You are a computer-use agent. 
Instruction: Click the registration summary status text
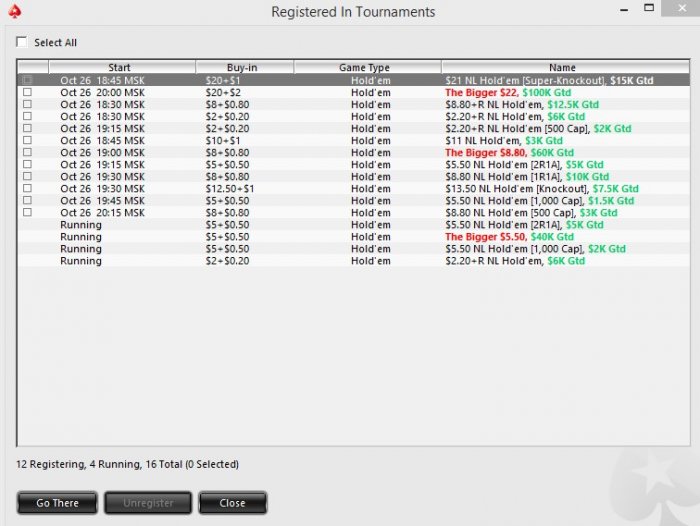pyautogui.click(x=127, y=464)
